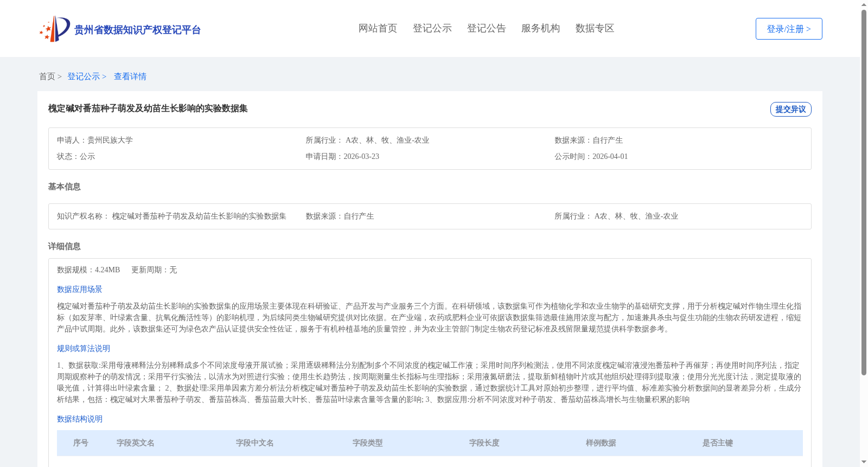Click 数据结构说明 subheading

[80, 419]
